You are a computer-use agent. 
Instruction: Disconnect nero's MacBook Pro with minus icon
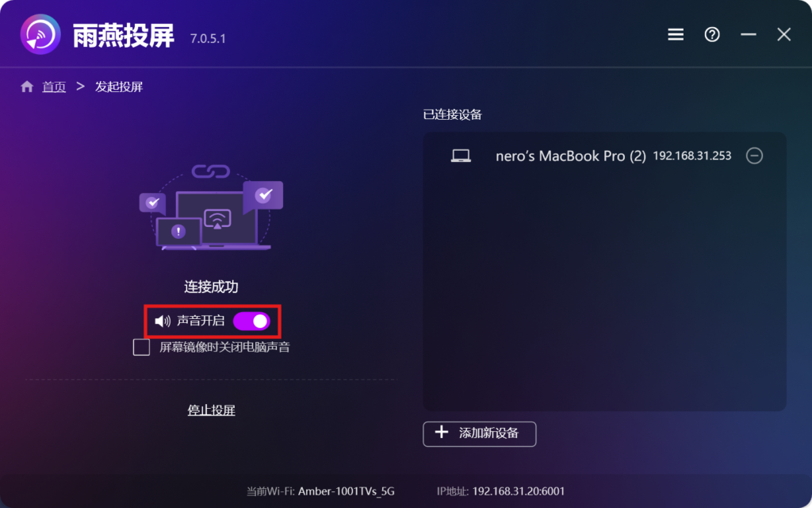click(x=754, y=156)
